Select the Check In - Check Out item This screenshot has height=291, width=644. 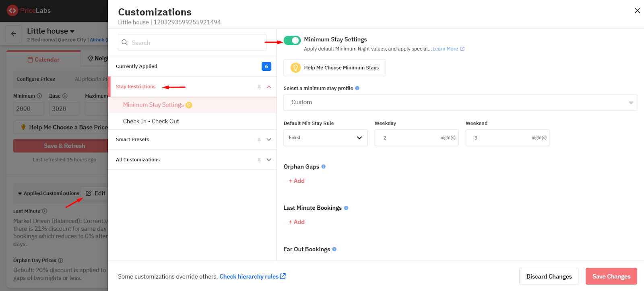(151, 121)
